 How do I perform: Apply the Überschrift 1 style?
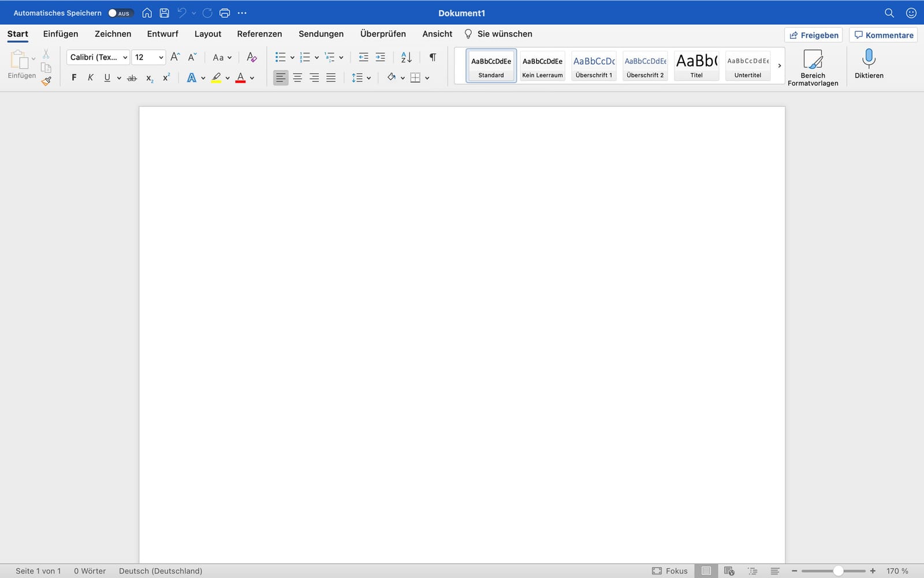tap(594, 65)
